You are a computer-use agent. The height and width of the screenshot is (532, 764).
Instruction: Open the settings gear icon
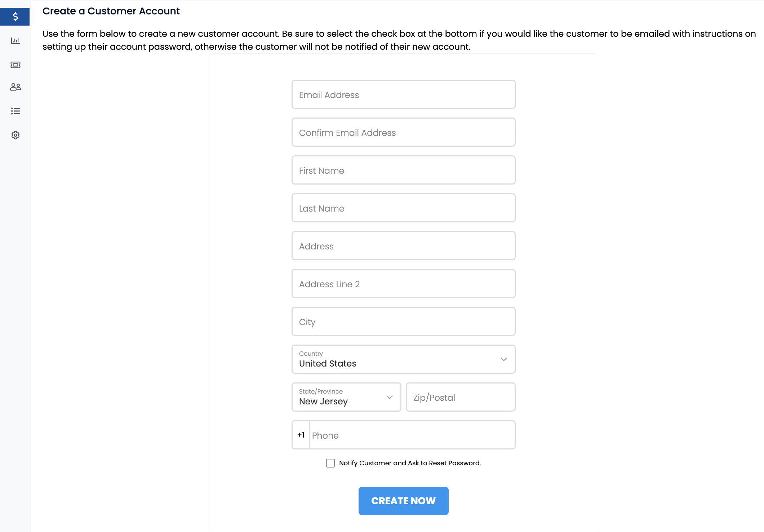click(x=15, y=135)
